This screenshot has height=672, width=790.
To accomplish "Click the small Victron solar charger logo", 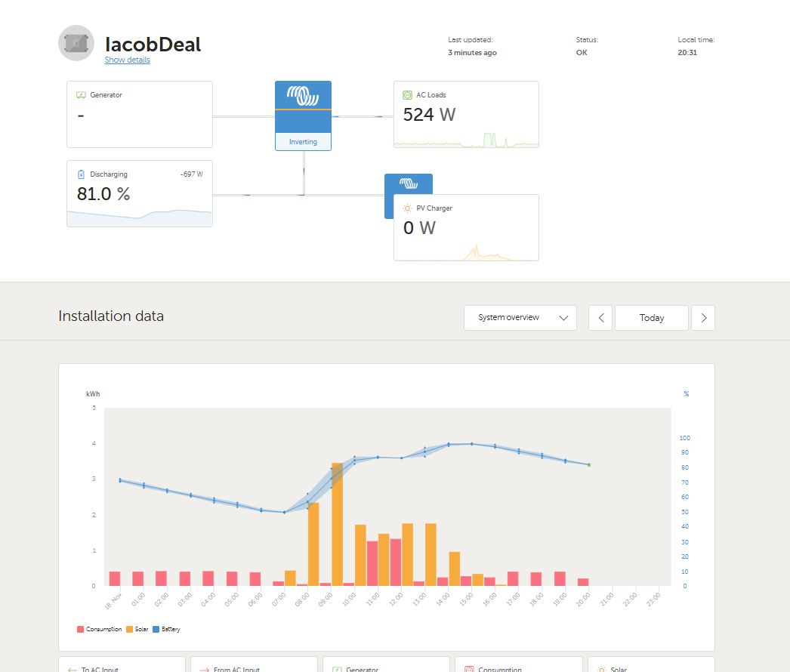I will (x=408, y=183).
